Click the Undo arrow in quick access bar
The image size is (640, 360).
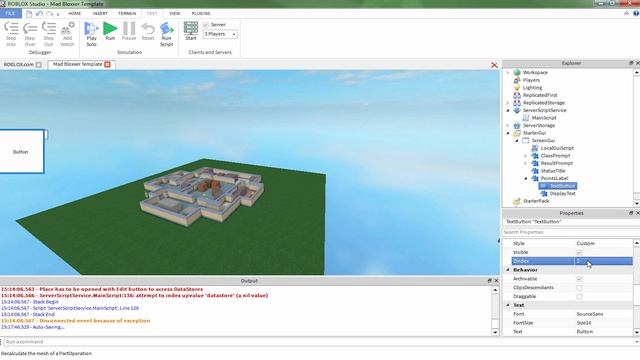pos(39,13)
